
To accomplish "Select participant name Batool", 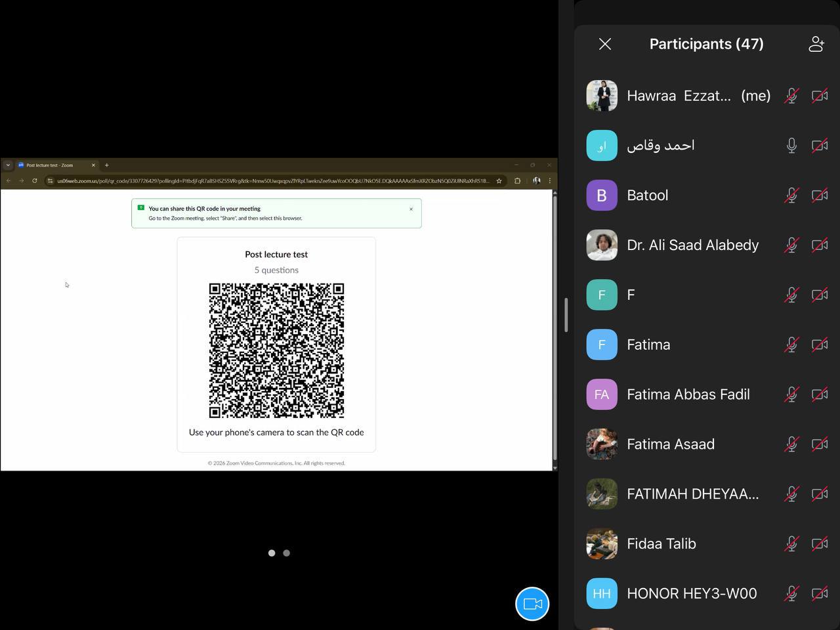I will coord(648,196).
